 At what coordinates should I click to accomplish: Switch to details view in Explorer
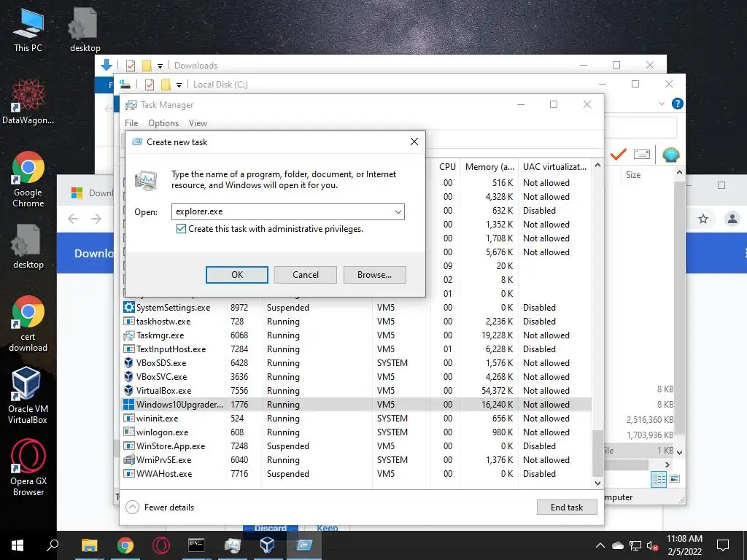click(659, 480)
